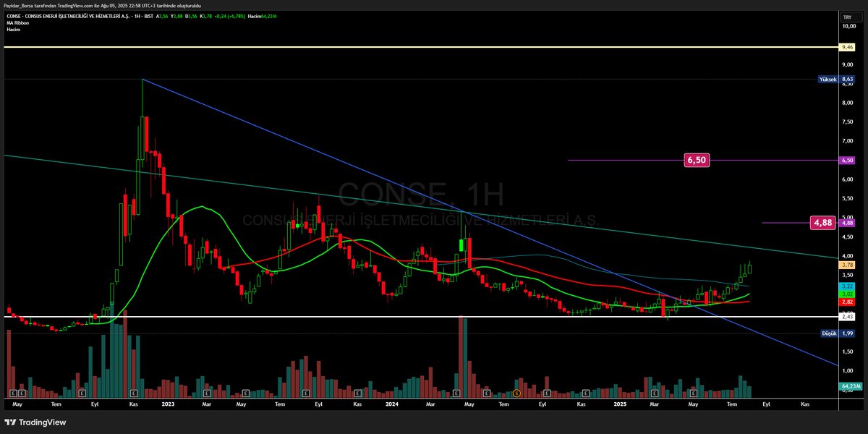The height and width of the screenshot is (434, 868).
Task: Click the orange S split marker
Action: 516,393
